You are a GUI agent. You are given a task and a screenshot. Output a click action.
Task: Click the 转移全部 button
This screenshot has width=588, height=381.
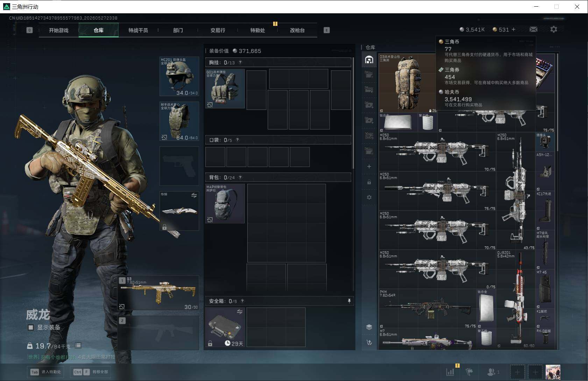click(91, 372)
